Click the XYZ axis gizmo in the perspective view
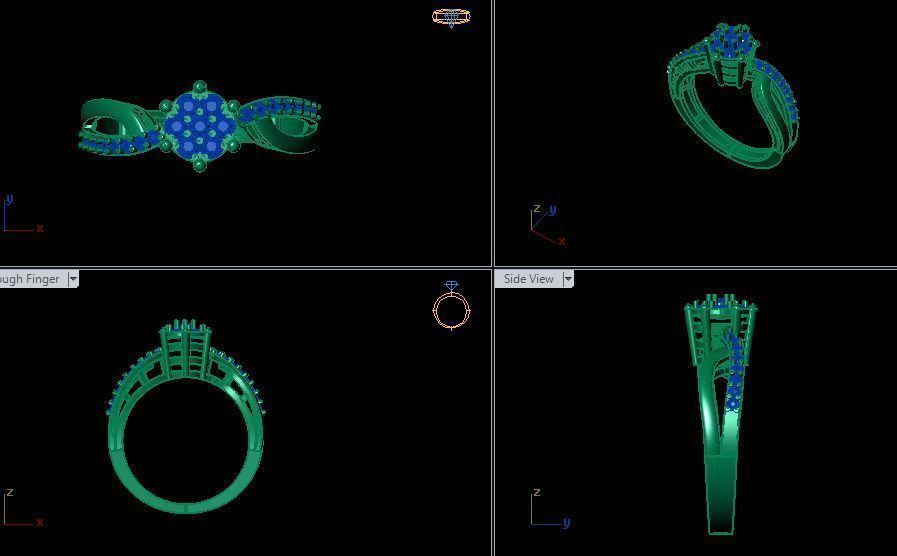The height and width of the screenshot is (556, 897). point(547,224)
